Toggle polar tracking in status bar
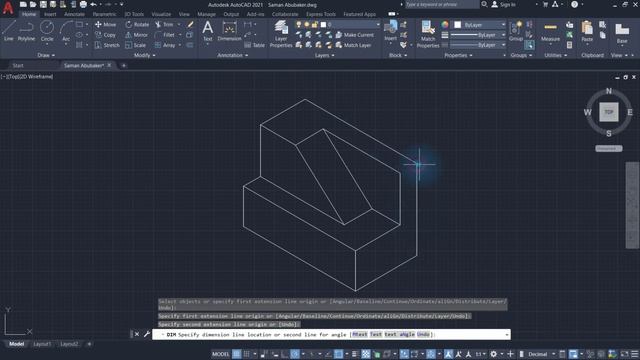The height and width of the screenshot is (360, 640). click(x=295, y=354)
